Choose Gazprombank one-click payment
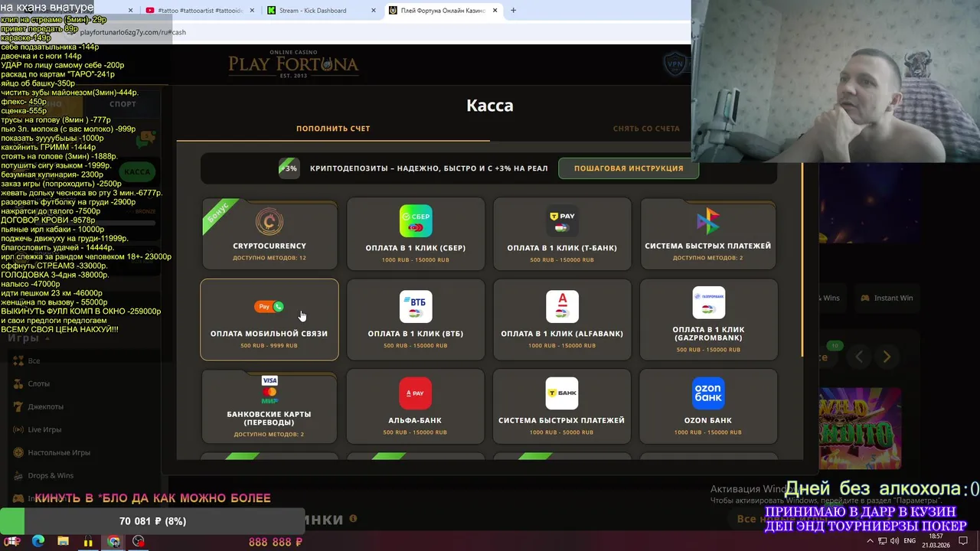980x551 pixels. (708, 319)
